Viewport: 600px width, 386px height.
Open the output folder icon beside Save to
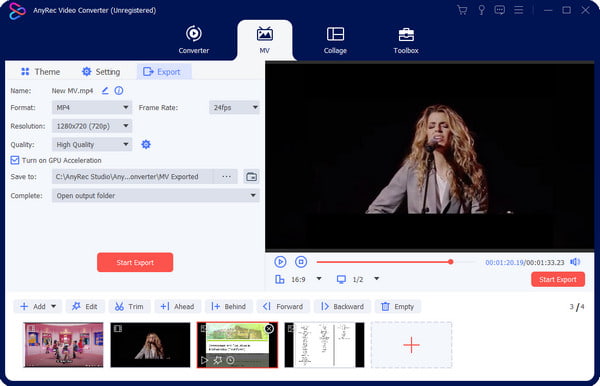(251, 177)
